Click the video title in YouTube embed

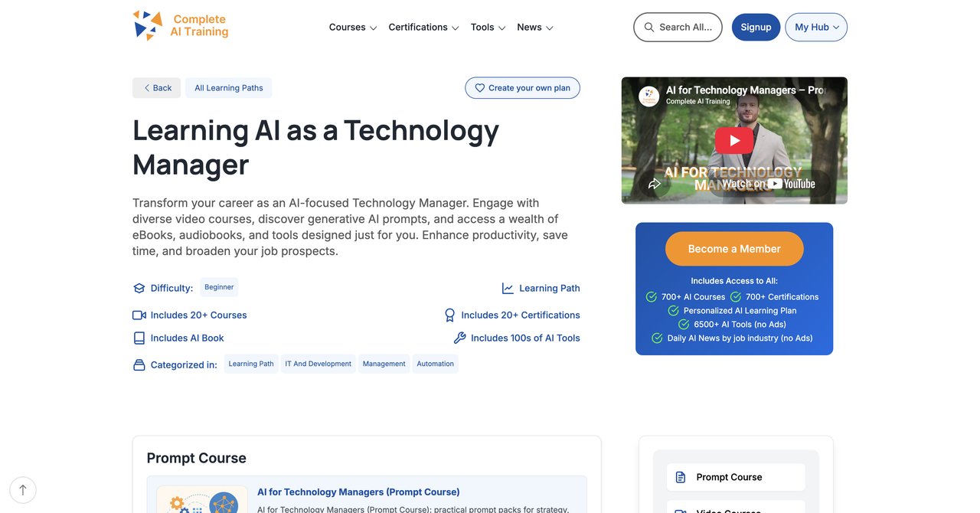tap(745, 90)
